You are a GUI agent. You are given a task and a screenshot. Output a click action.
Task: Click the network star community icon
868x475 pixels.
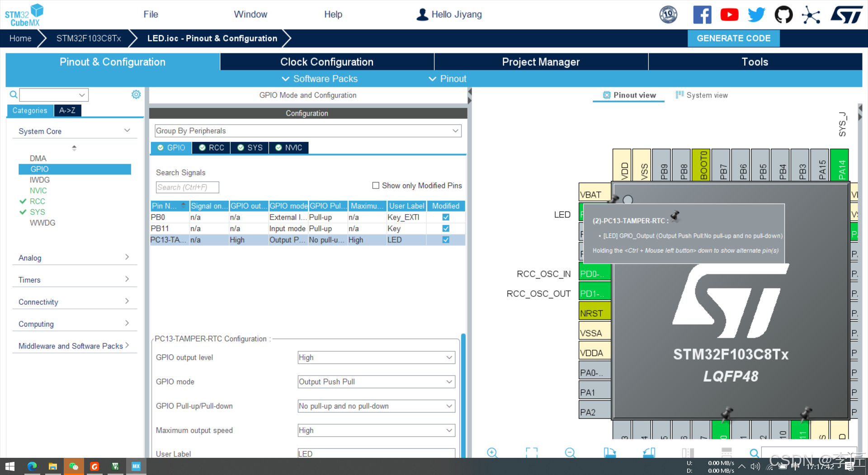pos(811,14)
